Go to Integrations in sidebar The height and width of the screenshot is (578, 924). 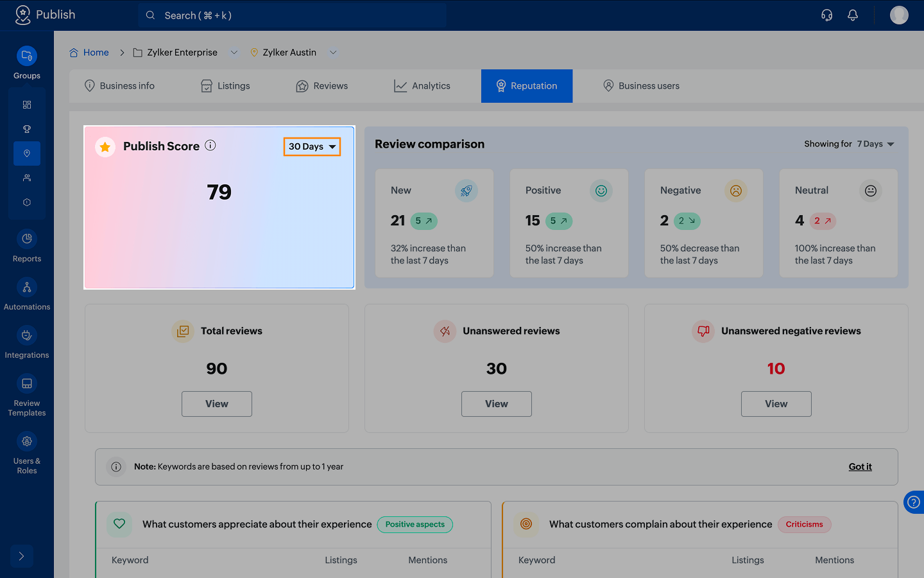click(x=27, y=342)
